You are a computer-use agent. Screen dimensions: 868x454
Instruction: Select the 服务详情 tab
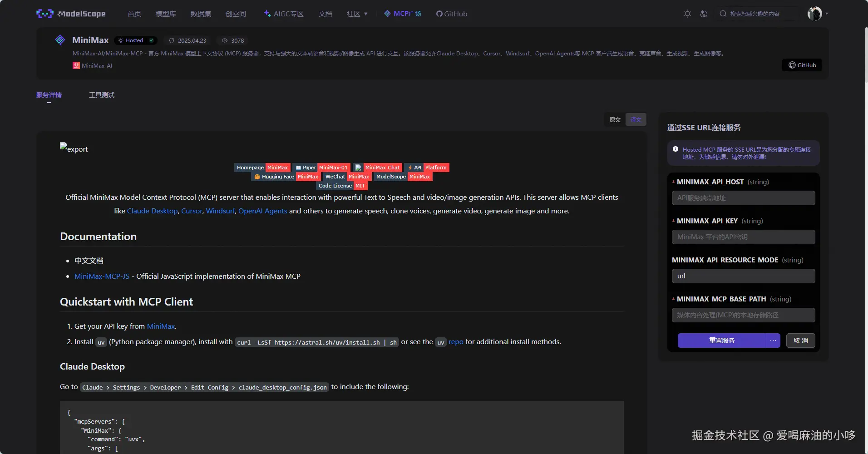click(49, 95)
